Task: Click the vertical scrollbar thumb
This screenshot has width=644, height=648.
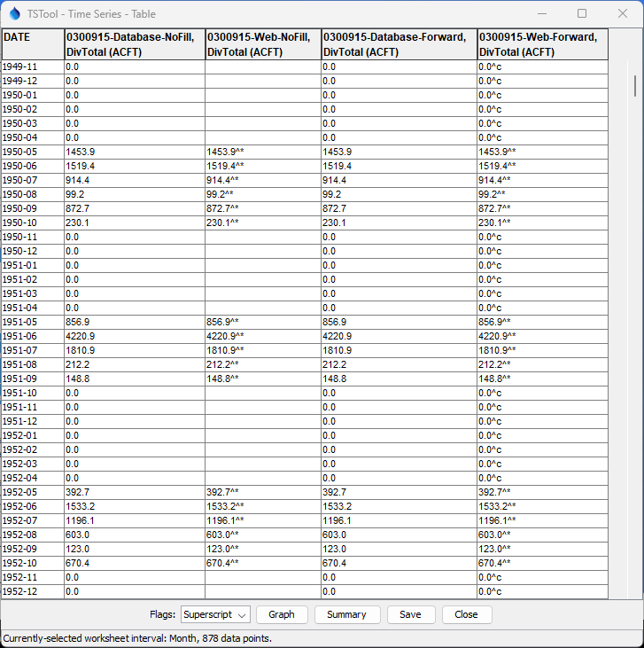Action: [x=635, y=86]
